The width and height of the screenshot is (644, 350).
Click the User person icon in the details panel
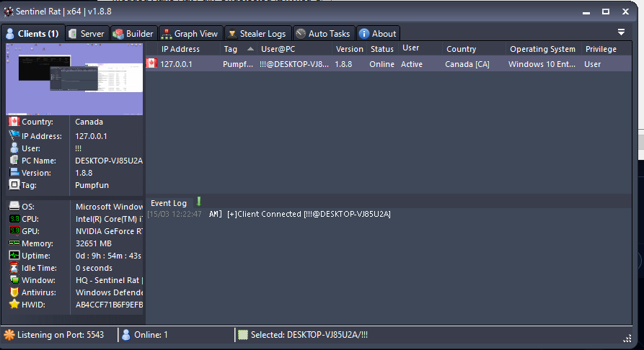point(14,148)
